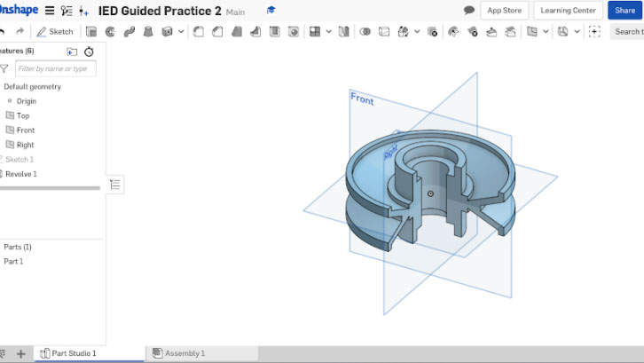Expand the Plane tool dropdown arrow
This screenshot has width=644, height=363.
pyautogui.click(x=546, y=32)
